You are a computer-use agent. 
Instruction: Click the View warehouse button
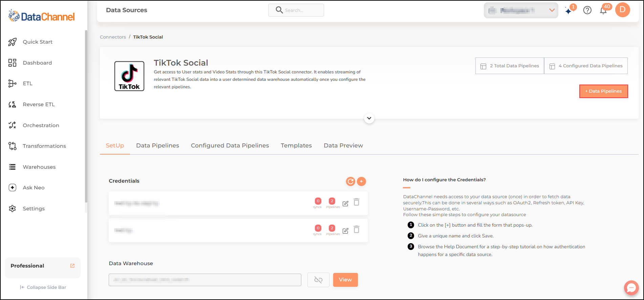pyautogui.click(x=345, y=280)
